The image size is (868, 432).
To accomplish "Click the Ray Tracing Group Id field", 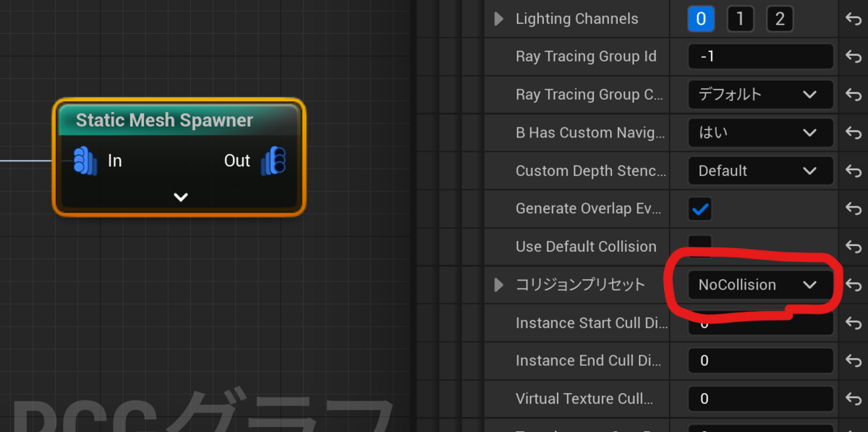I will (x=761, y=56).
